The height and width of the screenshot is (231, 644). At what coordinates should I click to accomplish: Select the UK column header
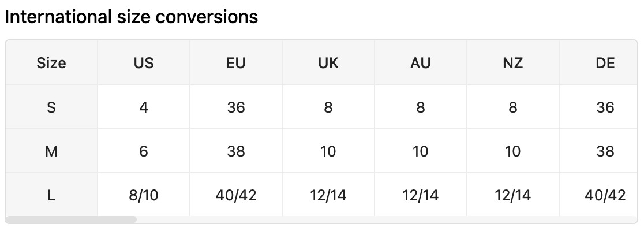tap(328, 63)
